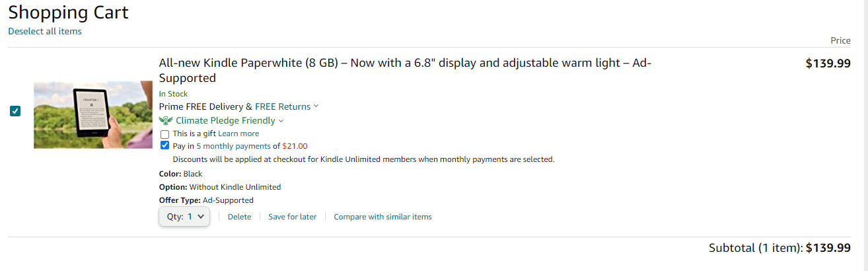Click Deselect all items

pyautogui.click(x=45, y=31)
